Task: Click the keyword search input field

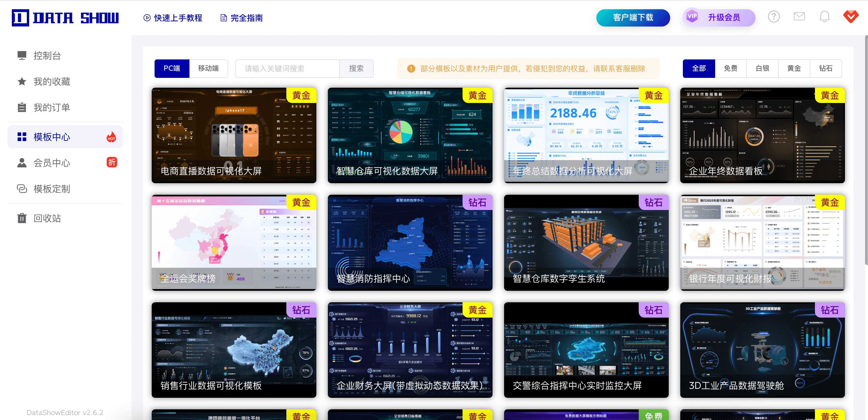Action: (287, 69)
